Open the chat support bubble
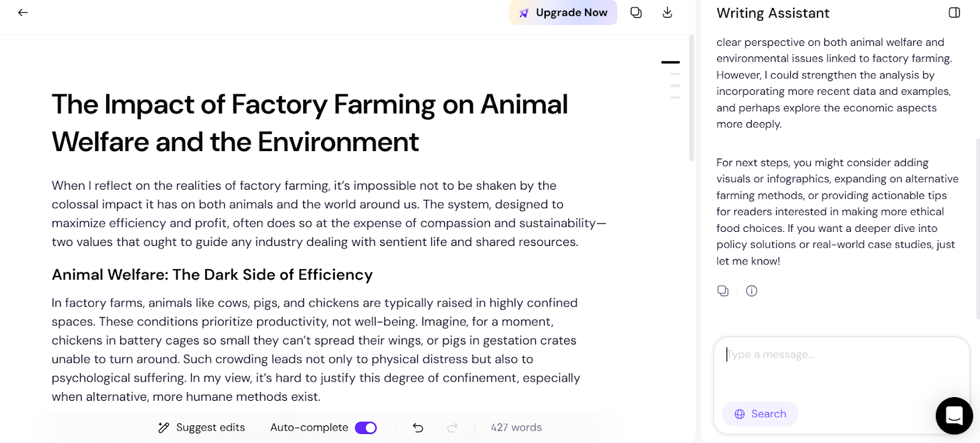 click(x=954, y=416)
